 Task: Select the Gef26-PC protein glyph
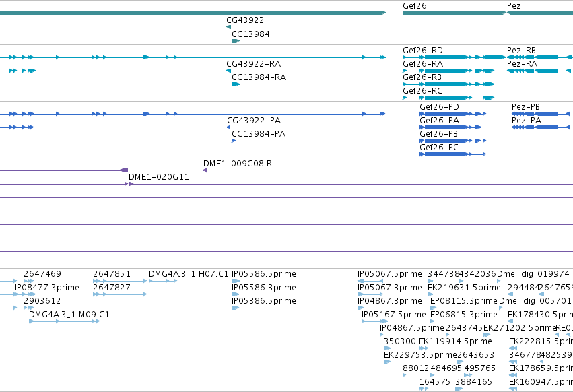[x=452, y=154]
